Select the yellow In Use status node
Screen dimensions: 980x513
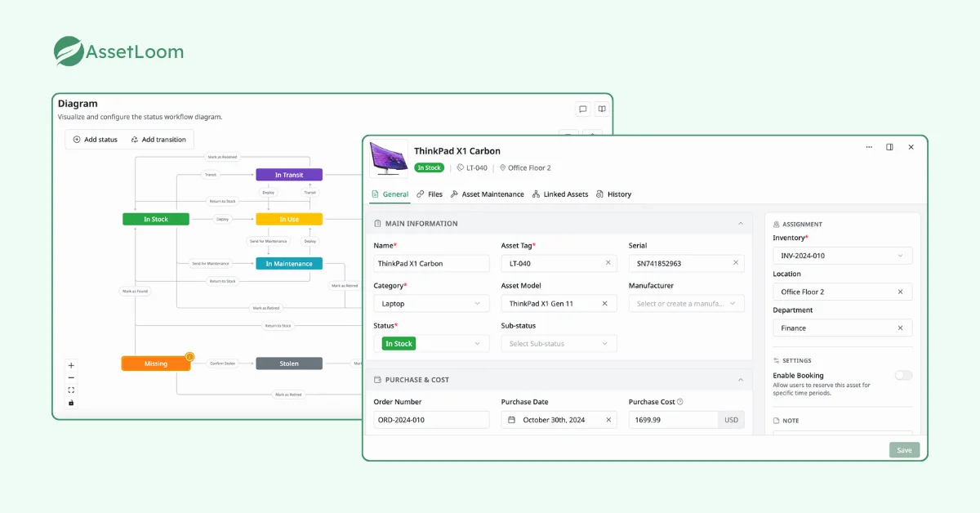[x=289, y=219]
